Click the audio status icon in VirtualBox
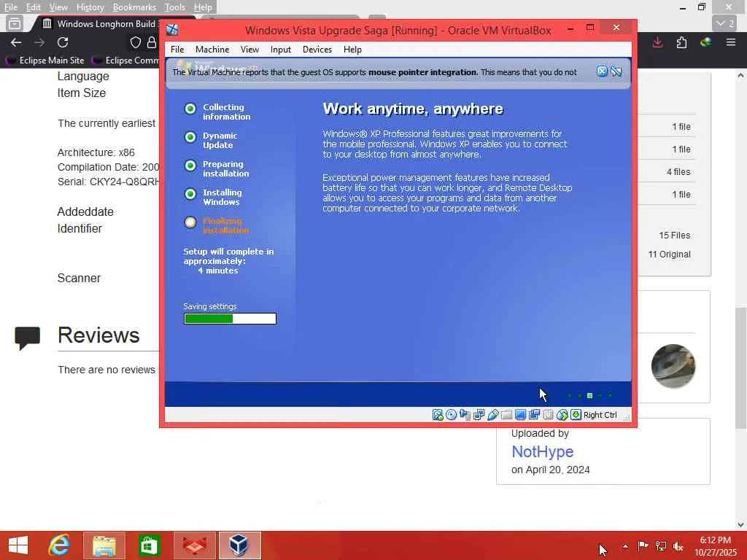747x560 pixels. coord(465,415)
